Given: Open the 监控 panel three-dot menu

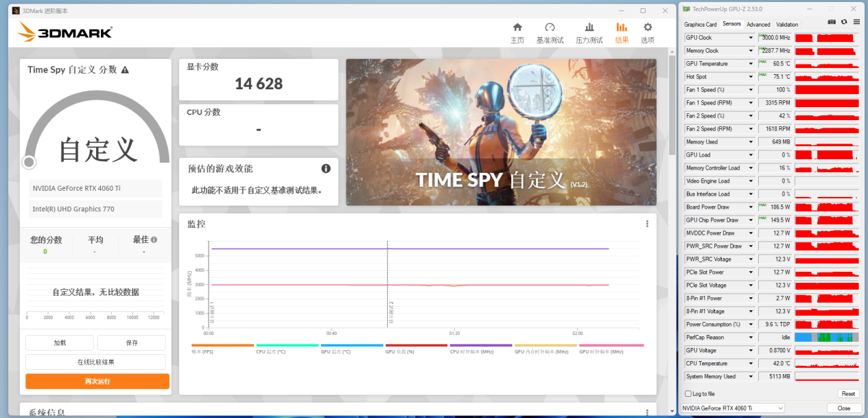Looking at the screenshot, I should pyautogui.click(x=646, y=224).
